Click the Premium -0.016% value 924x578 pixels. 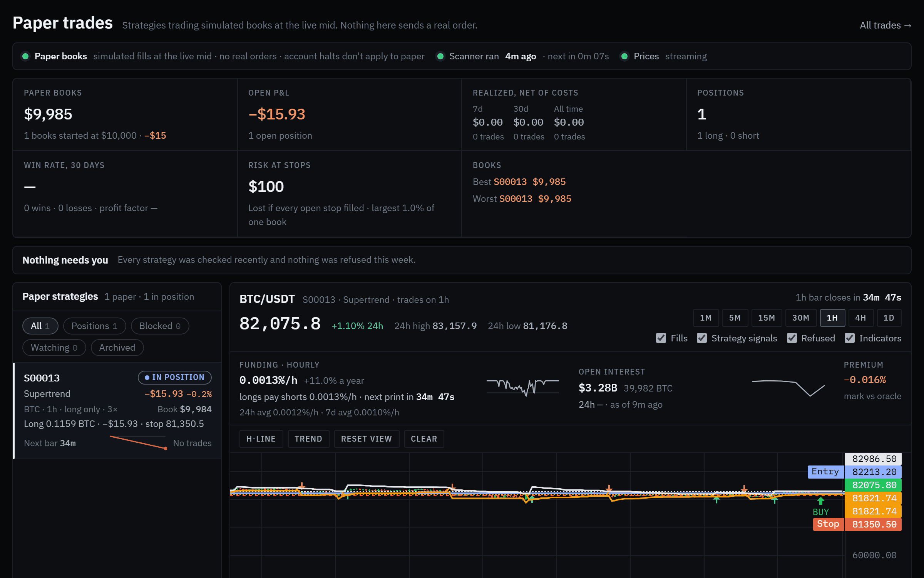865,380
